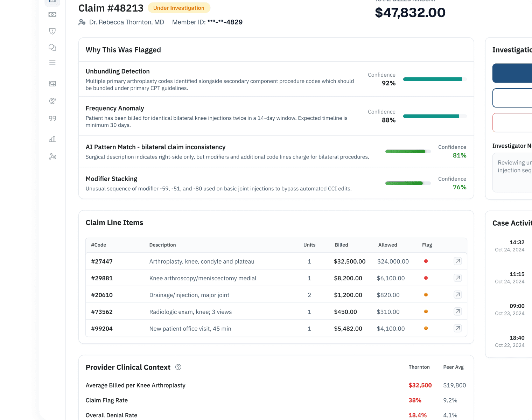Image resolution: width=532 pixels, height=420 pixels.
Task: Click the #Code column header
Action: [x=99, y=245]
